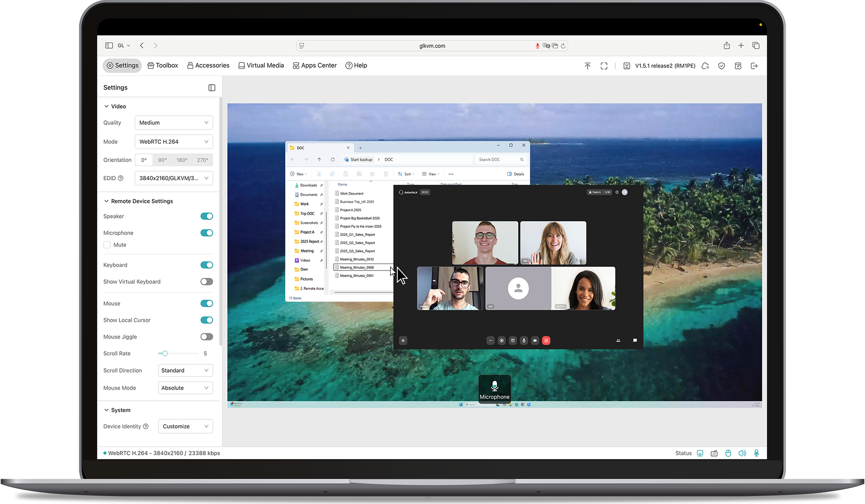The height and width of the screenshot is (504, 865).
Task: Switch to the Apps Center tab
Action: [314, 65]
